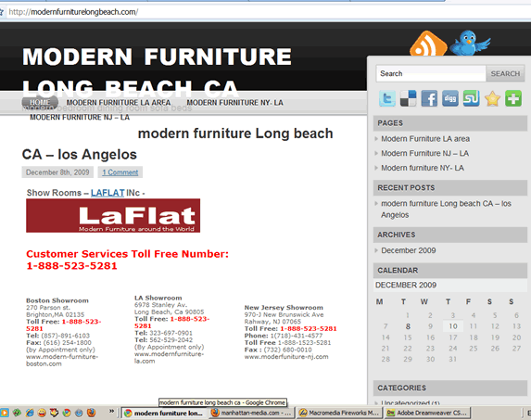The height and width of the screenshot is (420, 531).
Task: Open the HOME navigation tab
Action: tap(40, 102)
